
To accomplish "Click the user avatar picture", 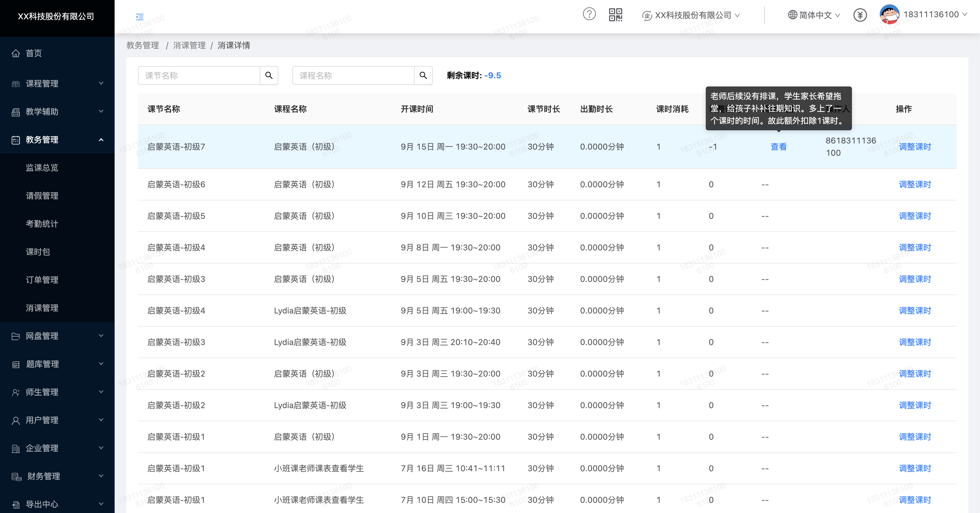I will tap(889, 14).
